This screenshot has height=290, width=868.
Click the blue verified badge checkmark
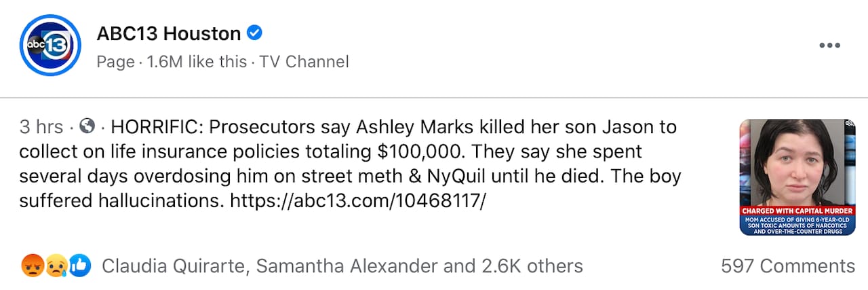(x=254, y=33)
